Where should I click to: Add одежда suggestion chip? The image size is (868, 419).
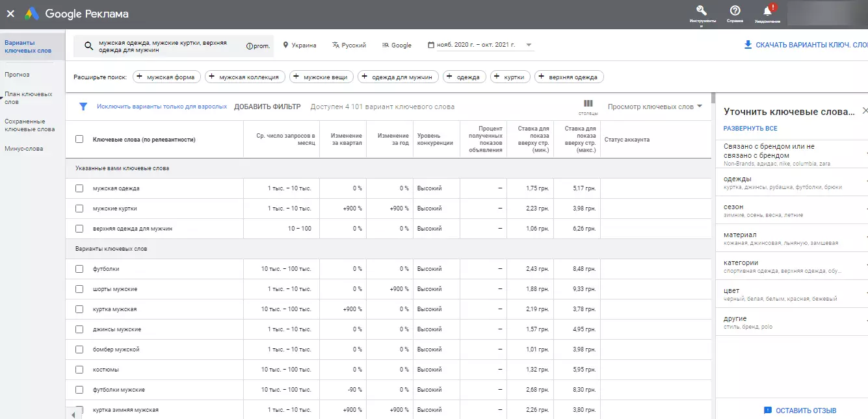[464, 77]
